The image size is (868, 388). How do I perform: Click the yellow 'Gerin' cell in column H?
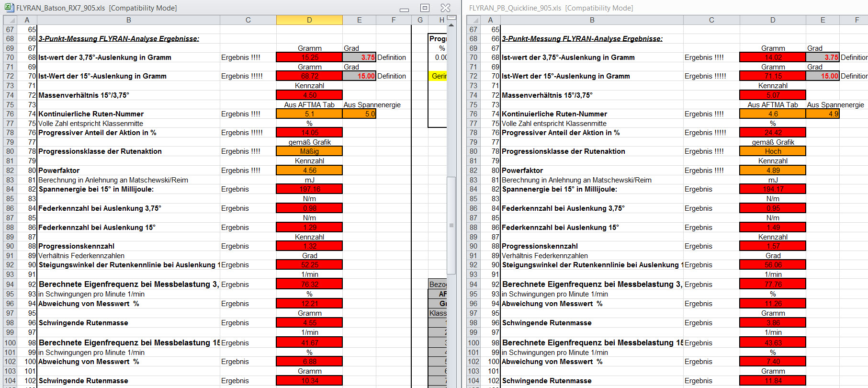[x=439, y=76]
